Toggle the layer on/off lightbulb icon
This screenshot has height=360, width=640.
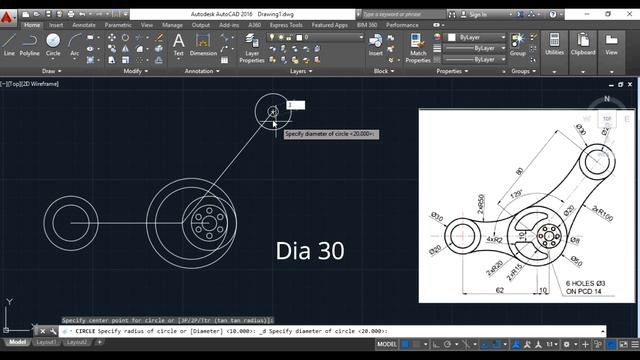click(272, 37)
